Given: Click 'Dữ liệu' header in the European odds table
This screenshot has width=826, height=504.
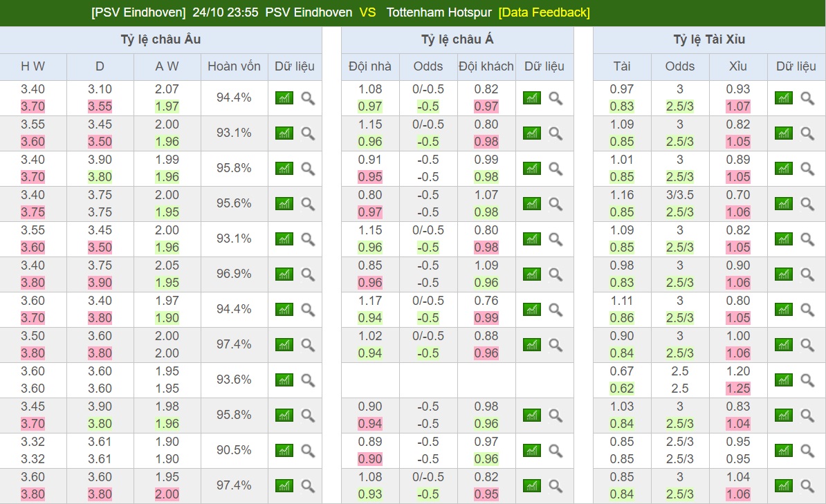Looking at the screenshot, I should coord(295,66).
